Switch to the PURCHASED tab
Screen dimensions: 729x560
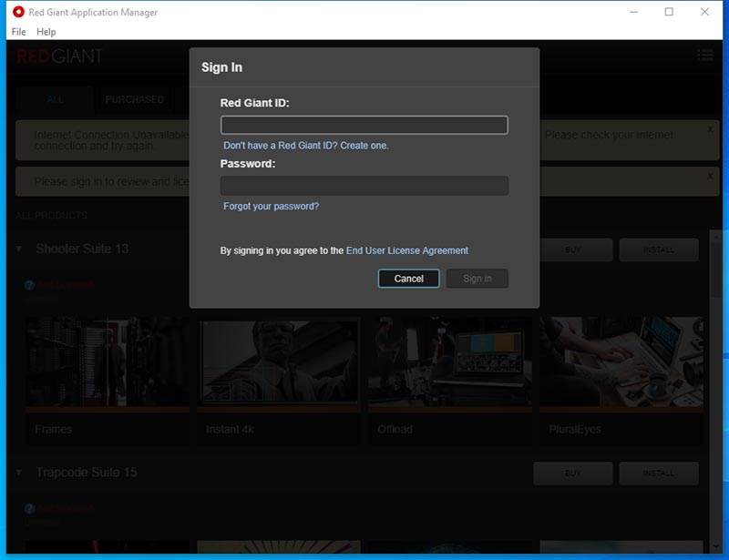pos(134,99)
